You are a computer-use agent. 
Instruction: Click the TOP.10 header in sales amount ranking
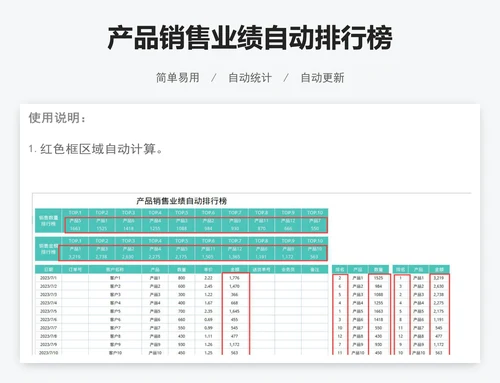click(x=315, y=241)
